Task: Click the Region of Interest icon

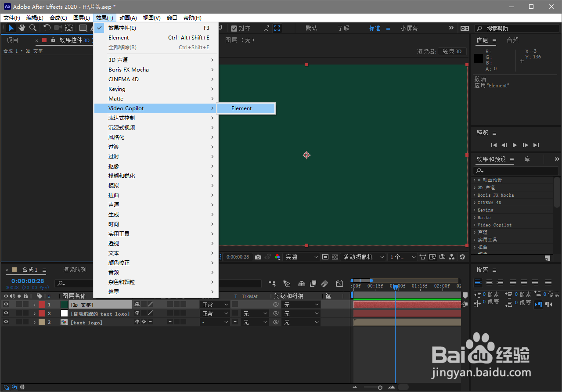Action: click(325, 257)
